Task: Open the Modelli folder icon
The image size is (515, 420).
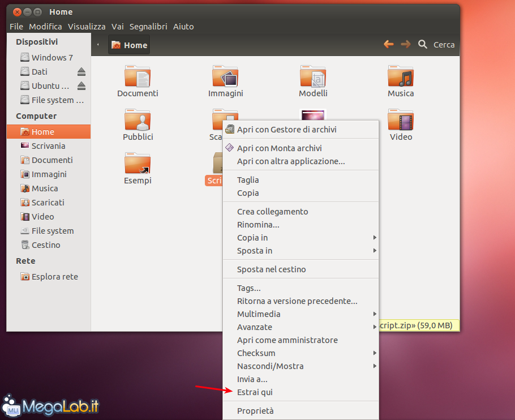Action: tap(313, 76)
